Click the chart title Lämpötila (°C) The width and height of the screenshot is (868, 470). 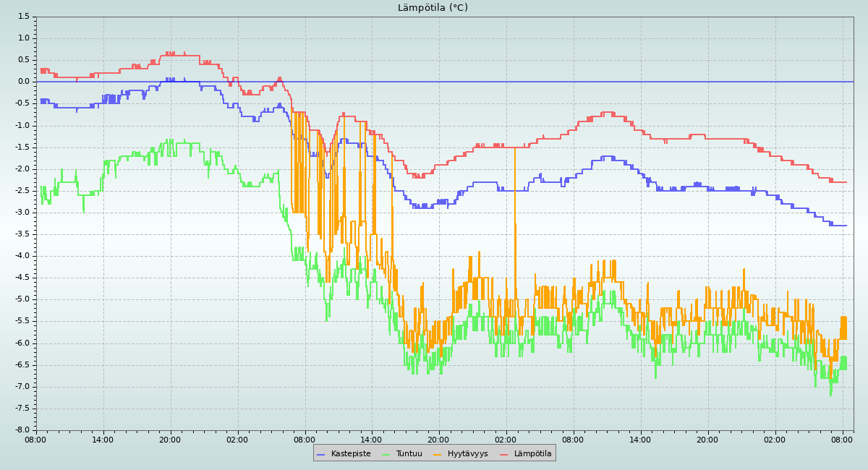(433, 8)
